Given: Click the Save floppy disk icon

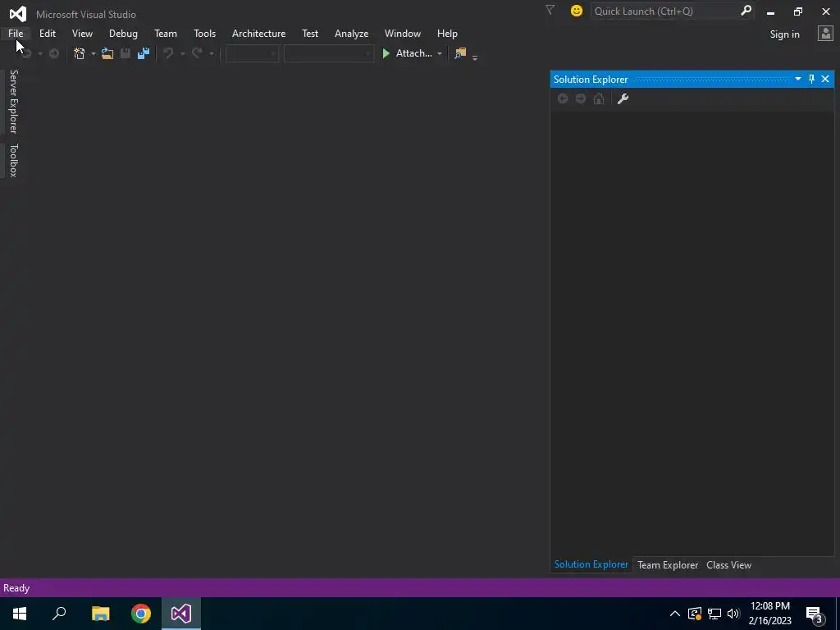Looking at the screenshot, I should 126,53.
